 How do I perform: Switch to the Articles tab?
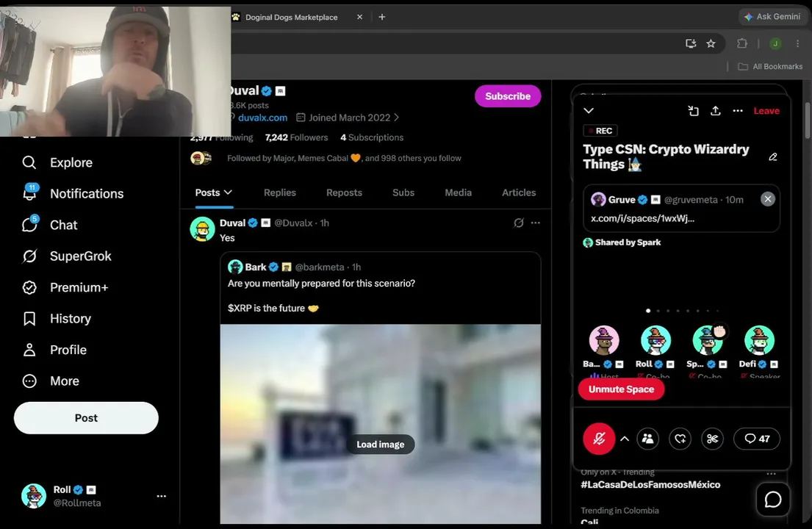point(518,192)
